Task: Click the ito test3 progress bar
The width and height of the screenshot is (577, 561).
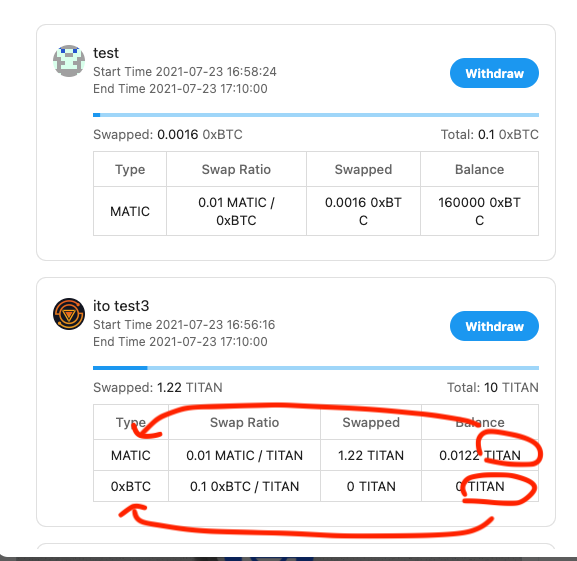Action: tap(316, 368)
